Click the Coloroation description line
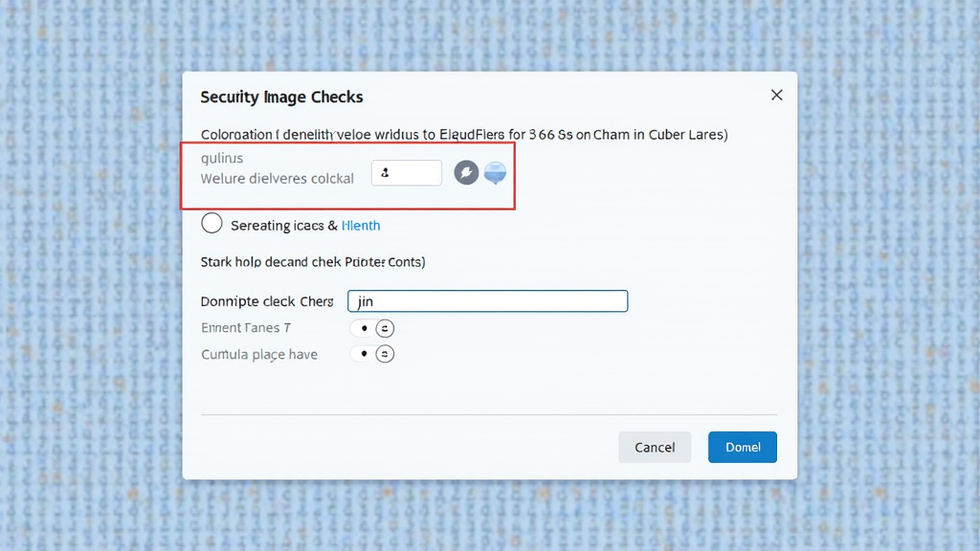Screen dimensions: 980x551 tap(464, 135)
